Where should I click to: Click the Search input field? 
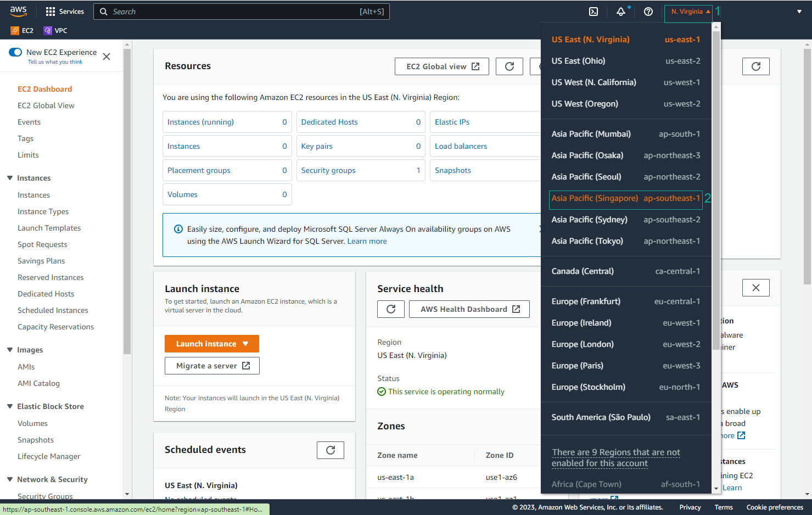point(242,12)
